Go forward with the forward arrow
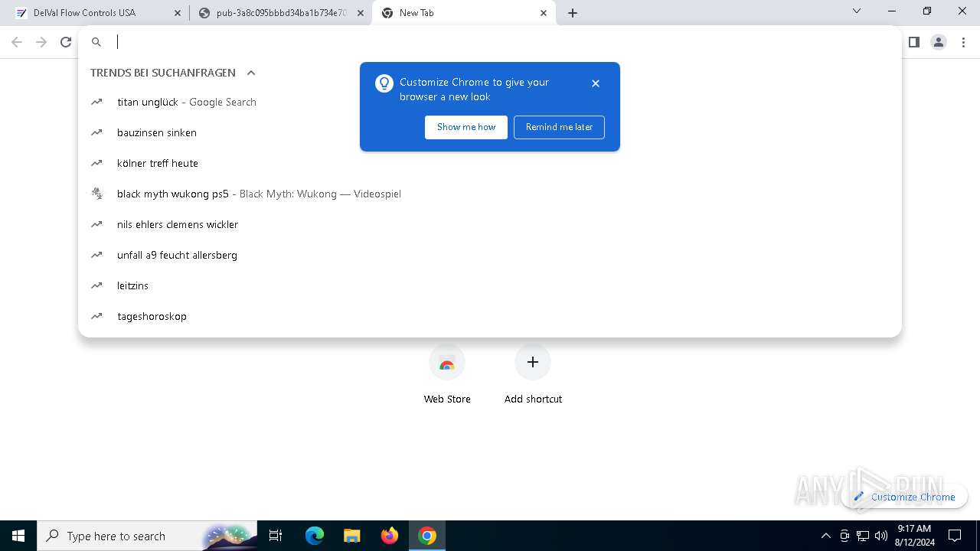The image size is (980, 551). [x=41, y=42]
